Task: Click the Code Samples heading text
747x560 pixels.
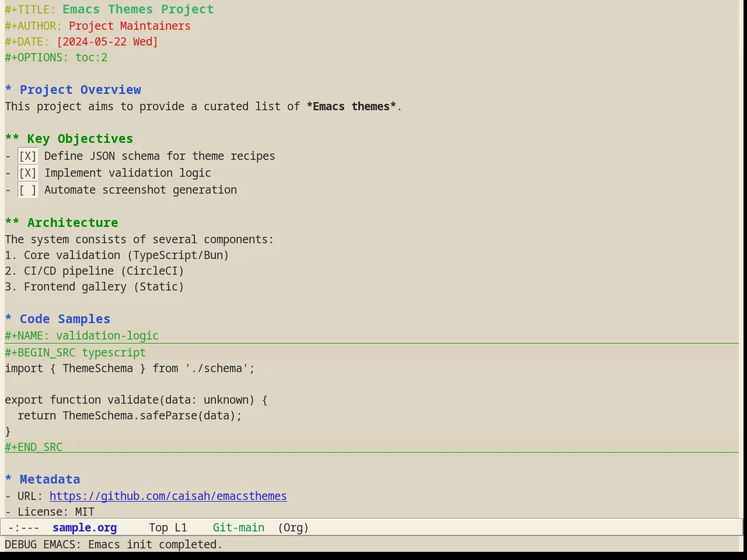Action: 65,319
